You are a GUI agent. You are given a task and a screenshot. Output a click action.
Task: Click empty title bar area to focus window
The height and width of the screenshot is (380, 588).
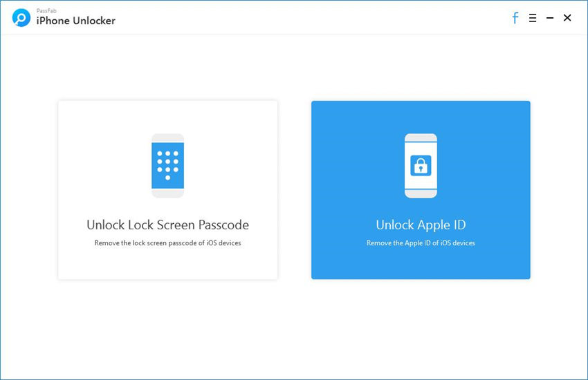click(311, 18)
